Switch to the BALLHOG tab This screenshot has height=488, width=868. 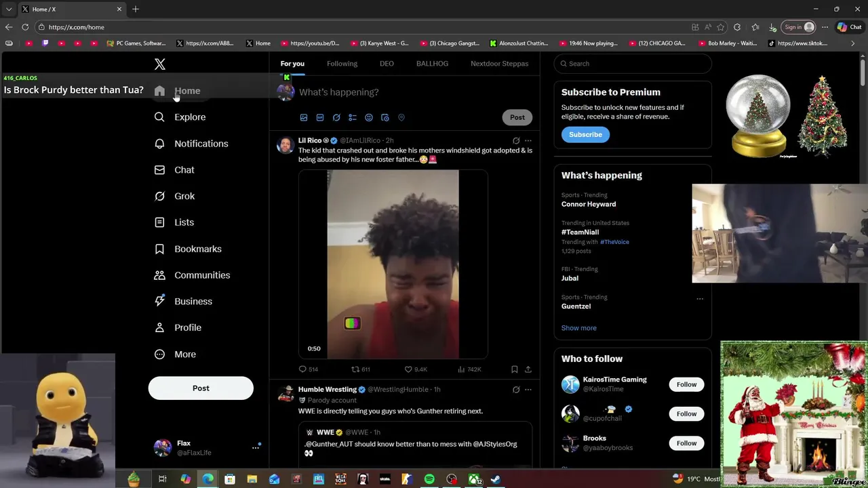coord(432,64)
